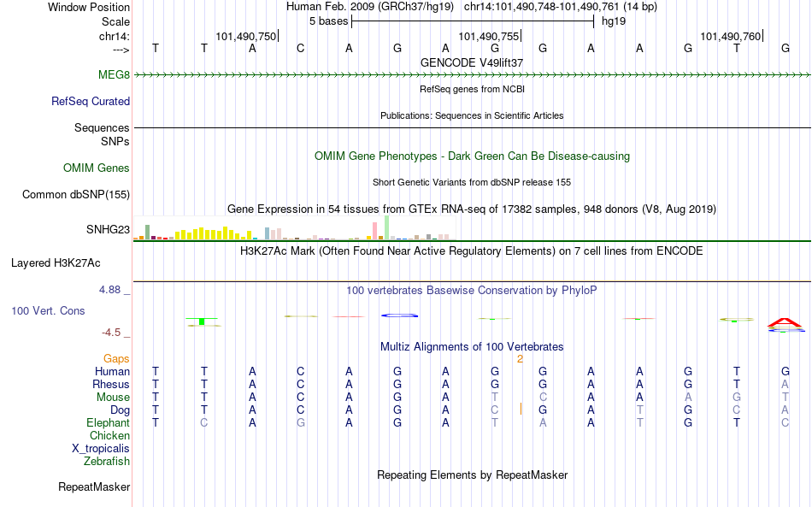The image size is (812, 507).
Task: Click the '5 bases' scale label
Action: 329,21
